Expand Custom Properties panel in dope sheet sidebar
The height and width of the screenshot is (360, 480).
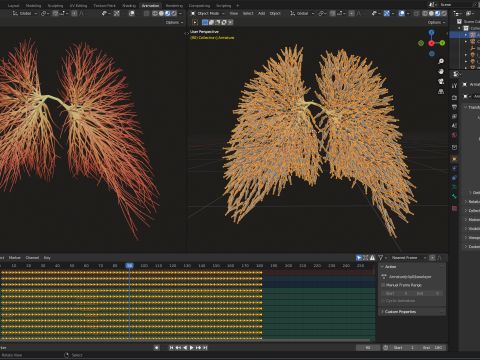click(x=382, y=312)
